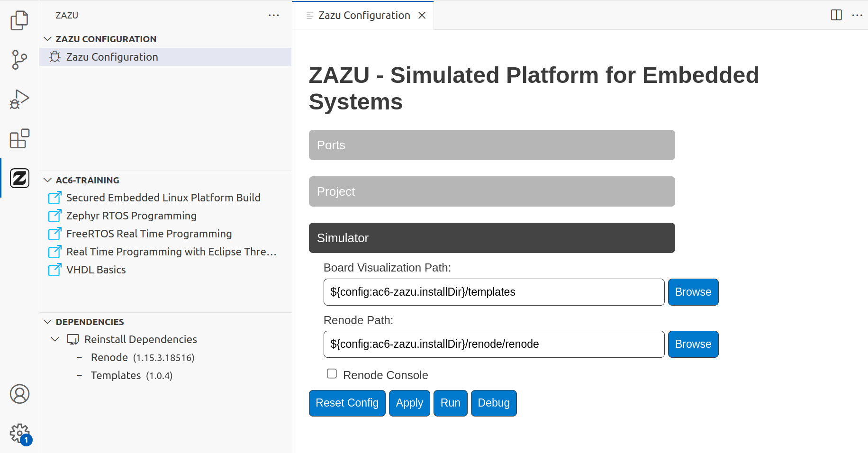Click the Run button
The width and height of the screenshot is (868, 453).
[451, 403]
